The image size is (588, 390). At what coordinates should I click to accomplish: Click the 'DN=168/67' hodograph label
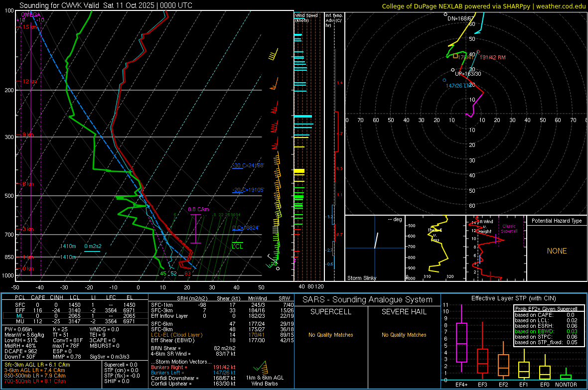coord(461,18)
